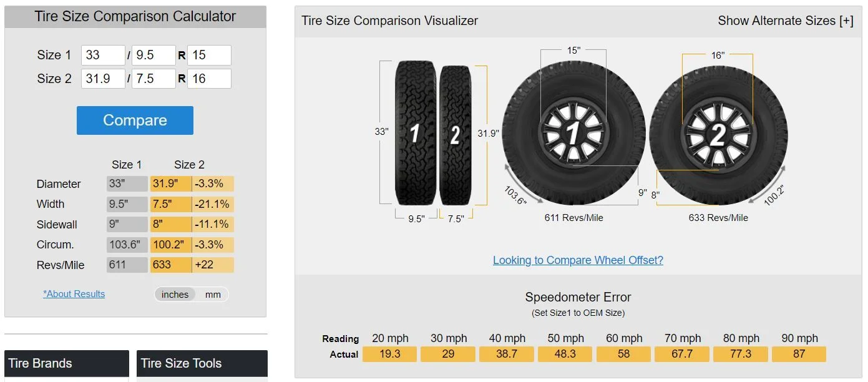Click the blue Compare button

click(x=135, y=120)
